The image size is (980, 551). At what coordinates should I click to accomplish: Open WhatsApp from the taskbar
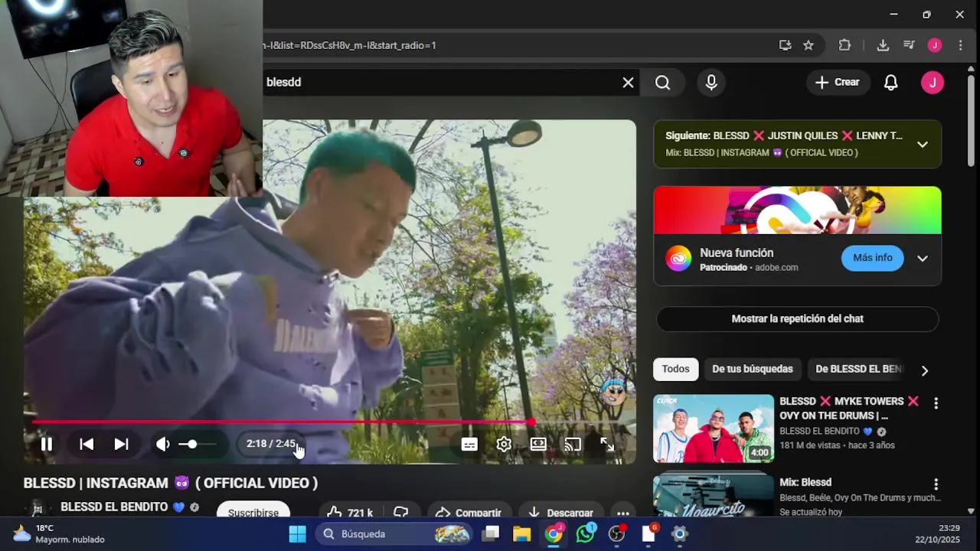[585, 533]
